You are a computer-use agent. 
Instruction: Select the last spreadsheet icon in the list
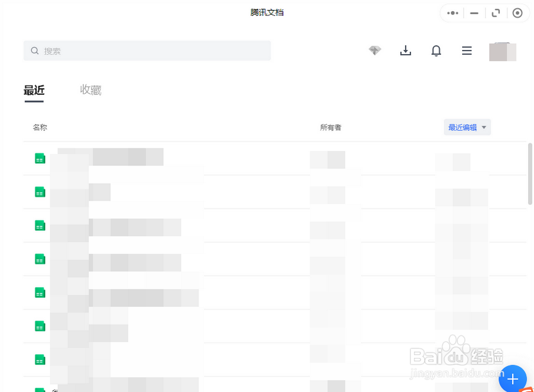(x=39, y=388)
